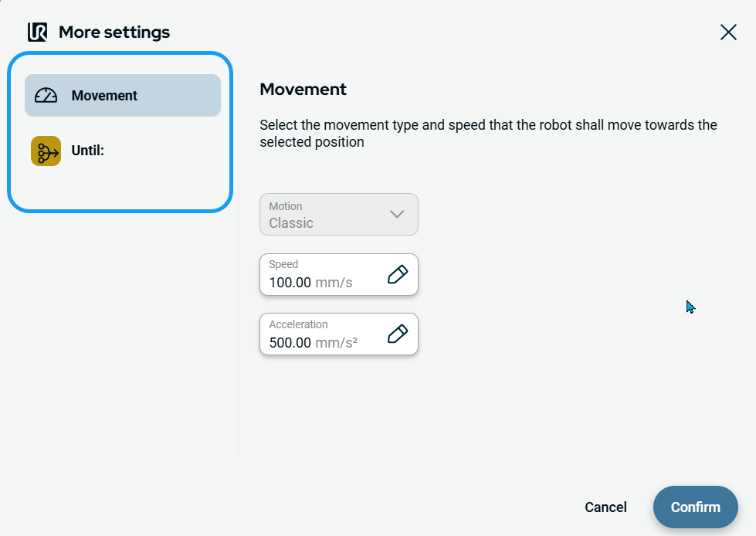Switch to the Movement settings tab
The width and height of the screenshot is (756, 536).
click(123, 96)
